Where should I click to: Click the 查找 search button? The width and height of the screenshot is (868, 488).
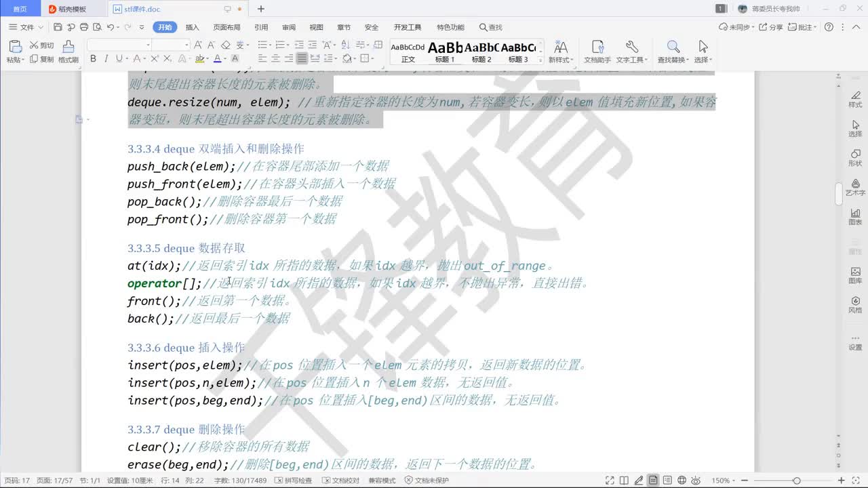(491, 27)
